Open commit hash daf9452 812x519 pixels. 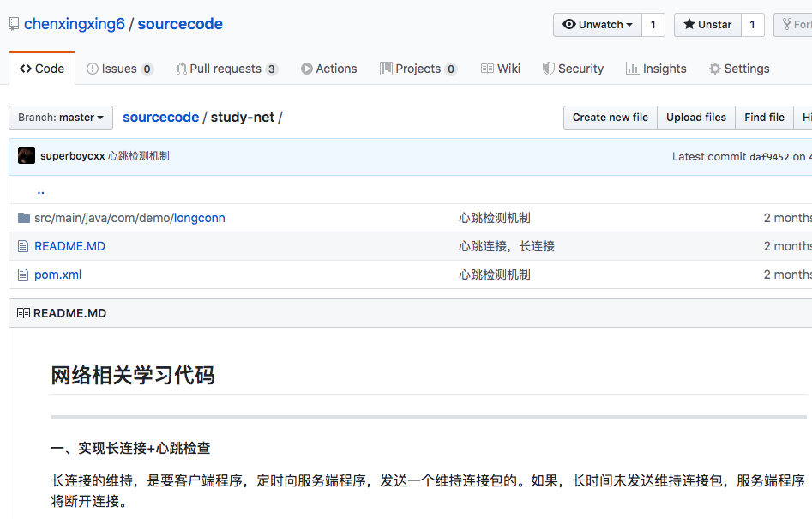point(769,157)
